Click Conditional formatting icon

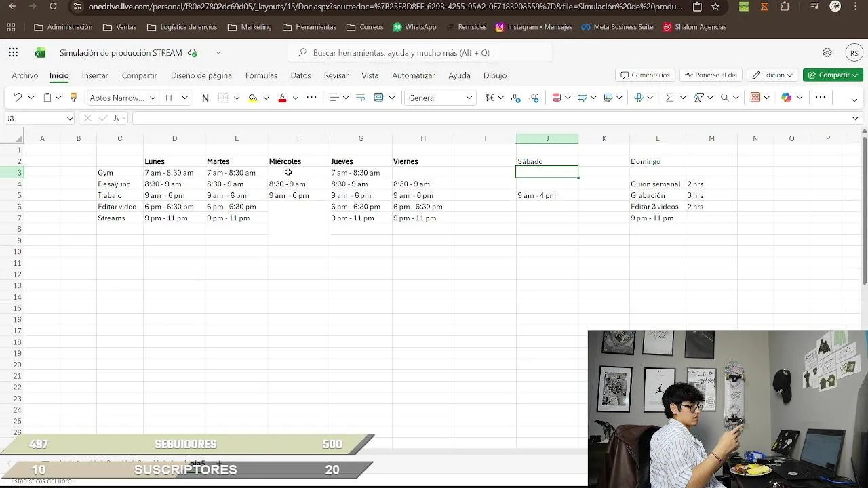557,98
